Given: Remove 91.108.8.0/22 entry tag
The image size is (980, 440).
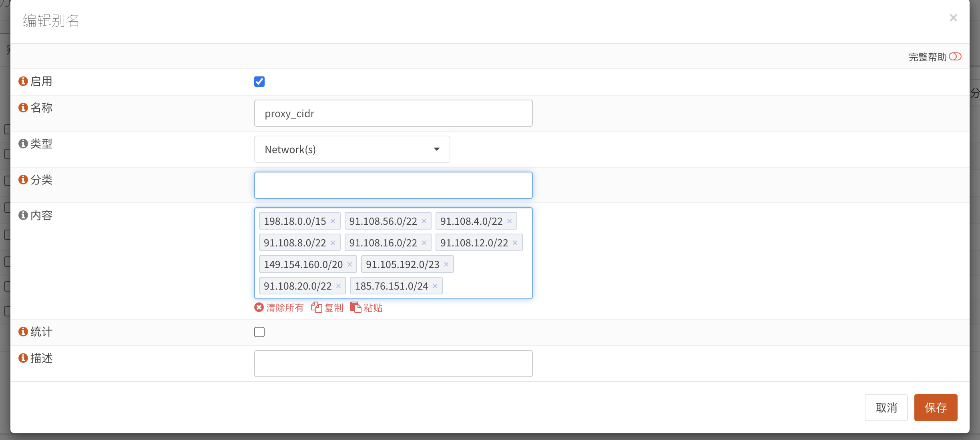Looking at the screenshot, I should coord(333,243).
